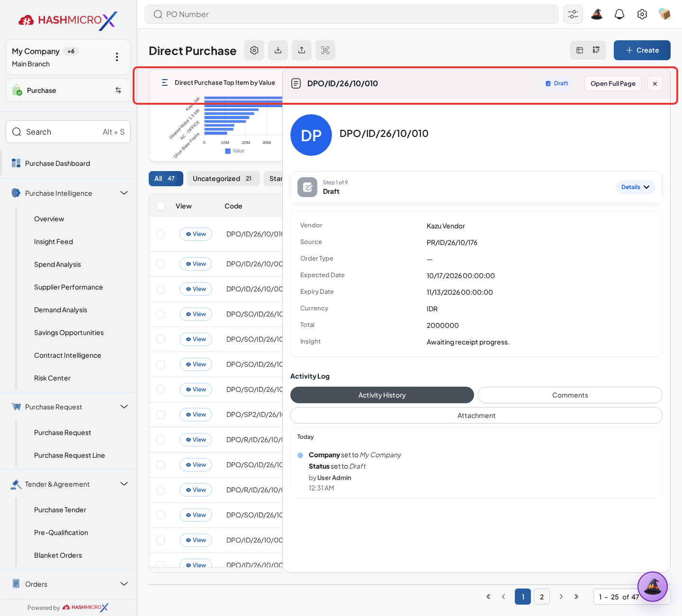
Task: Select the All 47 filter tab
Action: point(166,179)
